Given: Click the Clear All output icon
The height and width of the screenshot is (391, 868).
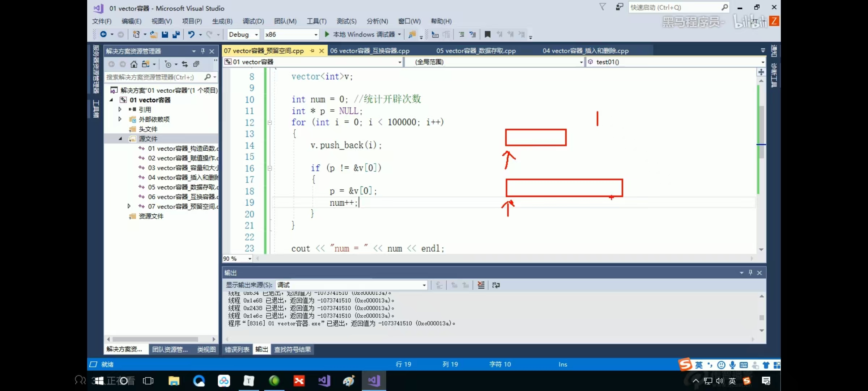Looking at the screenshot, I should (x=481, y=285).
